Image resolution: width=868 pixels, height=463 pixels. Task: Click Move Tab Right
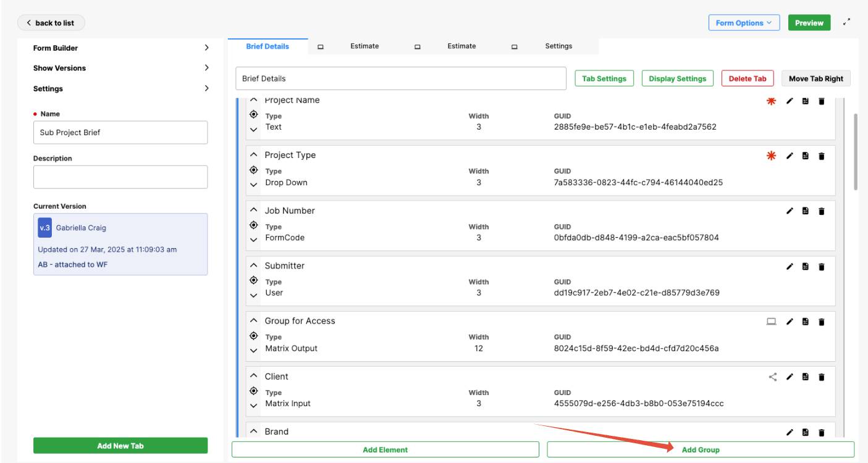tap(816, 78)
